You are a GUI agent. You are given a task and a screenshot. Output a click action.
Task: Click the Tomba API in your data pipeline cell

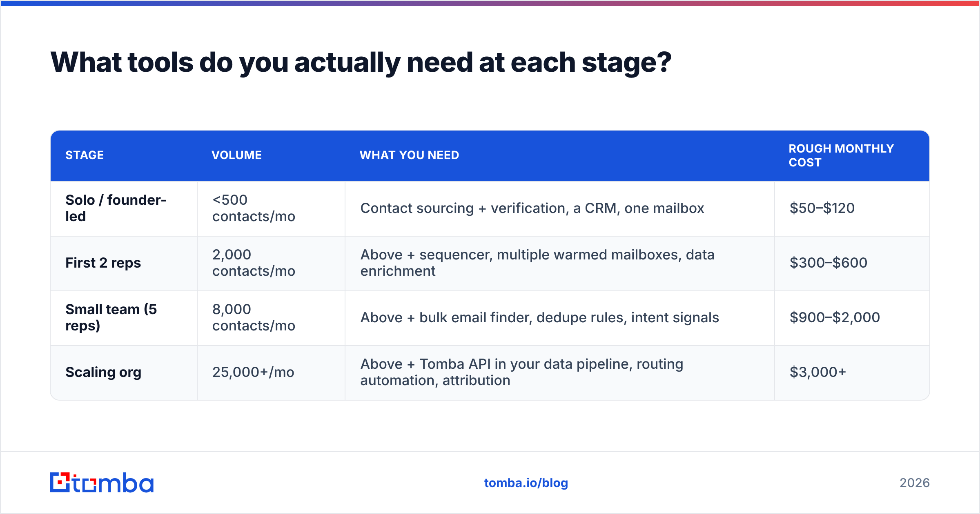click(560, 372)
